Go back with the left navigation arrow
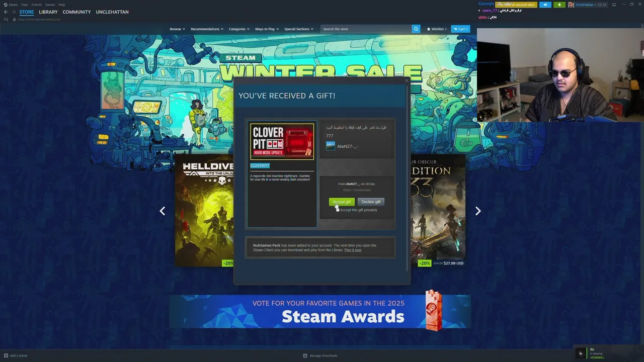Image resolution: width=644 pixels, height=362 pixels. click(6, 12)
